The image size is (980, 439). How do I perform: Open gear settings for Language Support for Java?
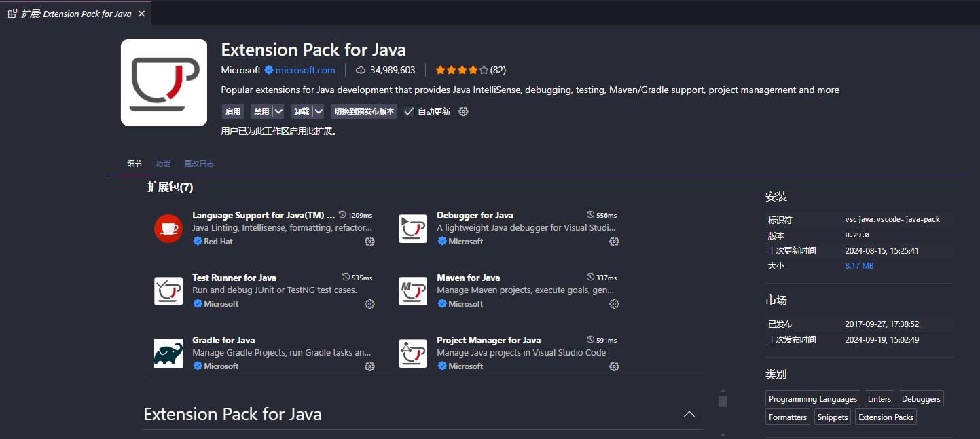coord(369,242)
